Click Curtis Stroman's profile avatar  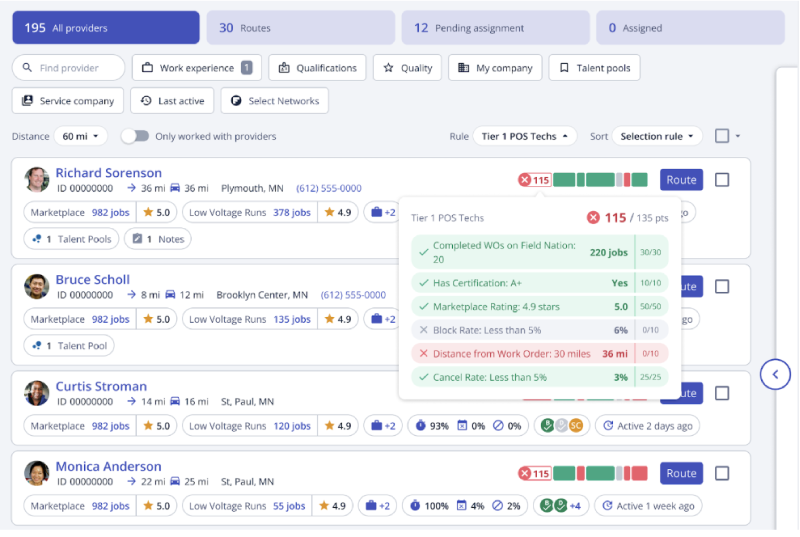pyautogui.click(x=37, y=393)
